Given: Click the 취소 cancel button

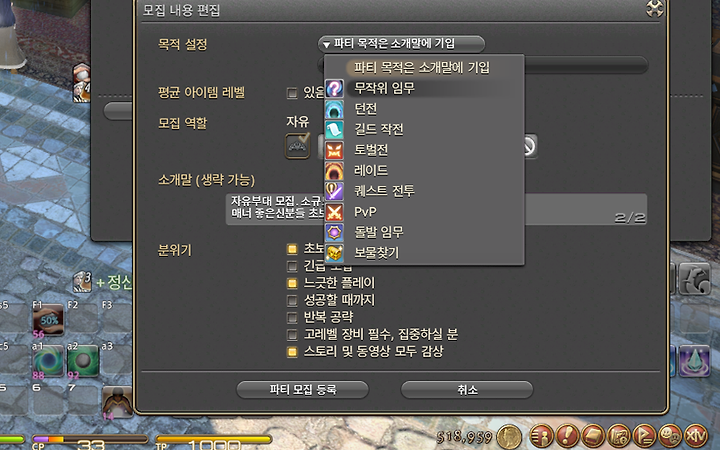Looking at the screenshot, I should pos(467,390).
